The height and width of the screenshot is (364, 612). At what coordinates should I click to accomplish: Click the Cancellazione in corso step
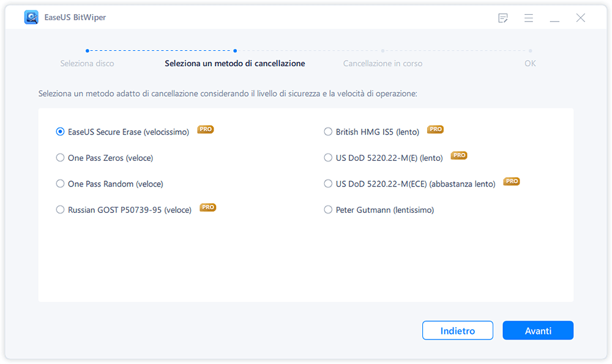pos(382,63)
